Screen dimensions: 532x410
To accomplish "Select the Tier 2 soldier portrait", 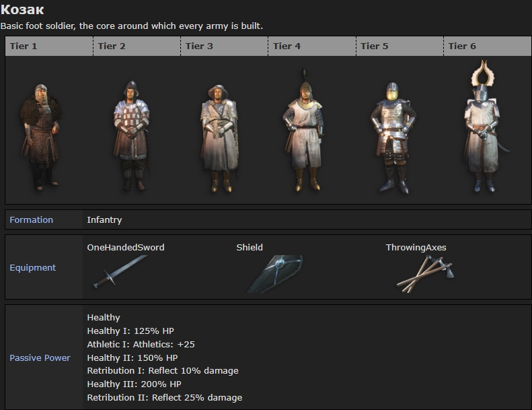I will point(130,136).
